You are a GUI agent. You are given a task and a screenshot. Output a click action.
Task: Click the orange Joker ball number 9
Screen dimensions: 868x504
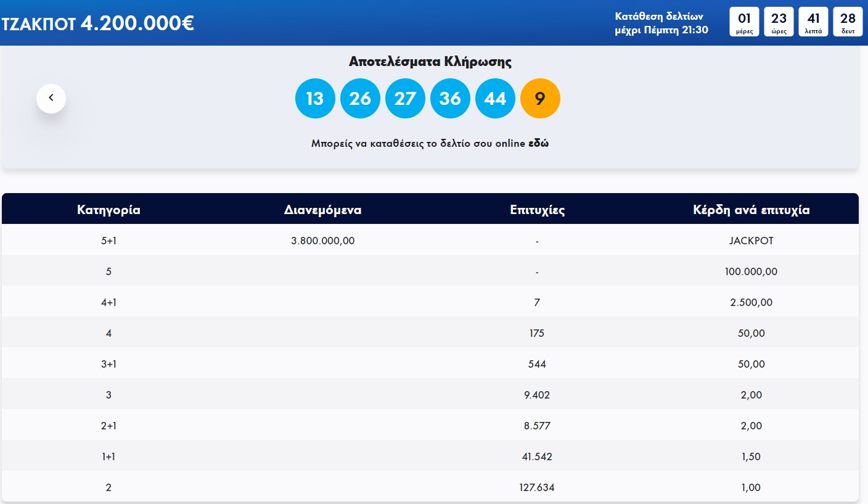pos(540,98)
